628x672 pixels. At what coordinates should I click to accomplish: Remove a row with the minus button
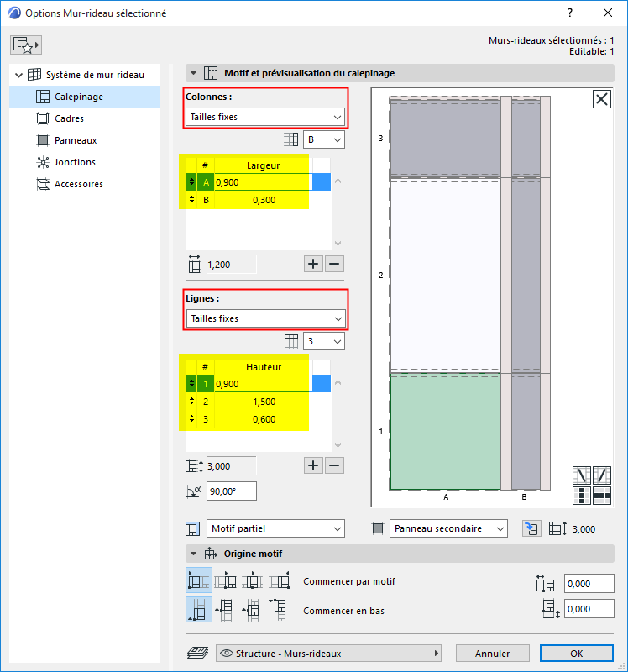(334, 465)
